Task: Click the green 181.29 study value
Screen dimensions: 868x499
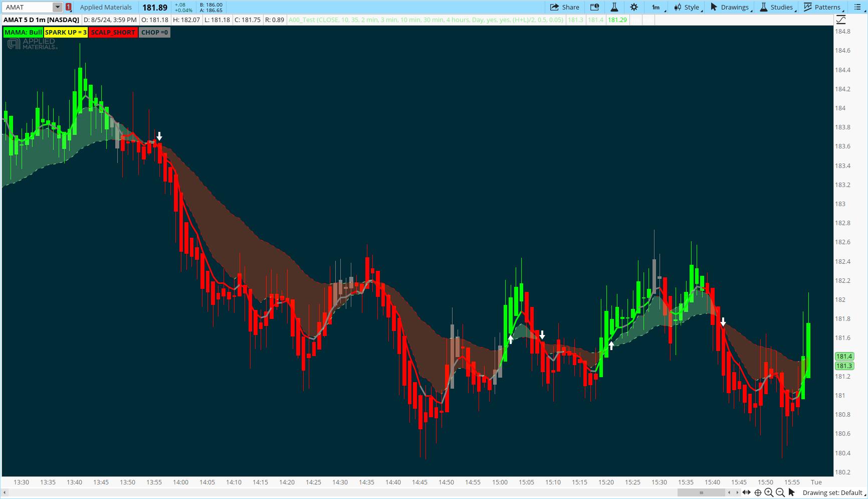Action: point(617,20)
